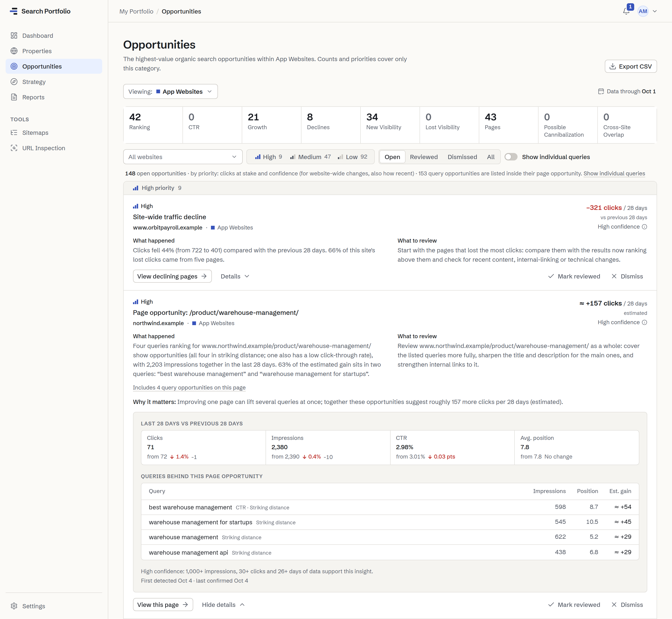Screen dimensions: 672x619
Task: Mark warehouse-management page opportunity reviewed
Action: coord(574,605)
